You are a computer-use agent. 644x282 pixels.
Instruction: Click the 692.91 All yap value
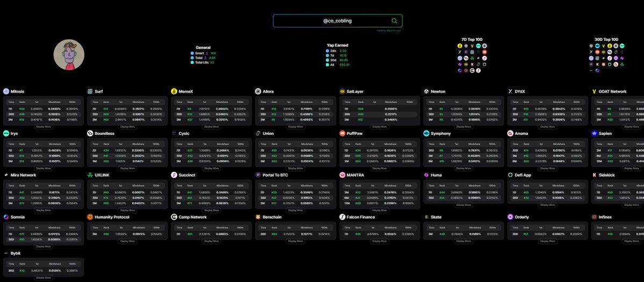[345, 65]
